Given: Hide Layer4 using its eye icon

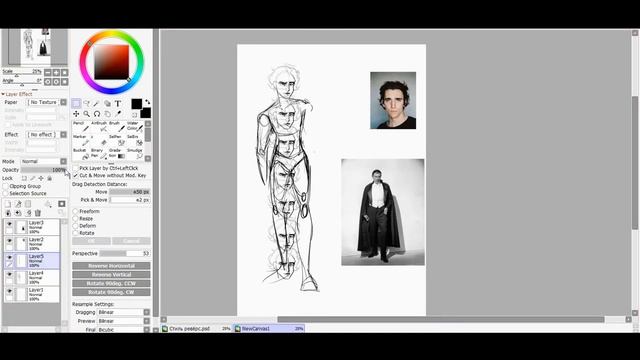Looking at the screenshot, I should 9,274.
